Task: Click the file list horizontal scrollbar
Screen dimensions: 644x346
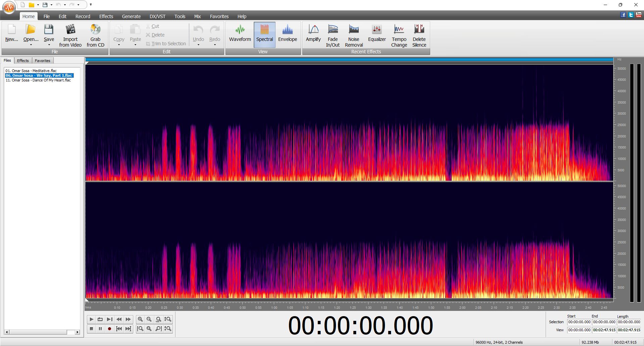Action: point(42,332)
